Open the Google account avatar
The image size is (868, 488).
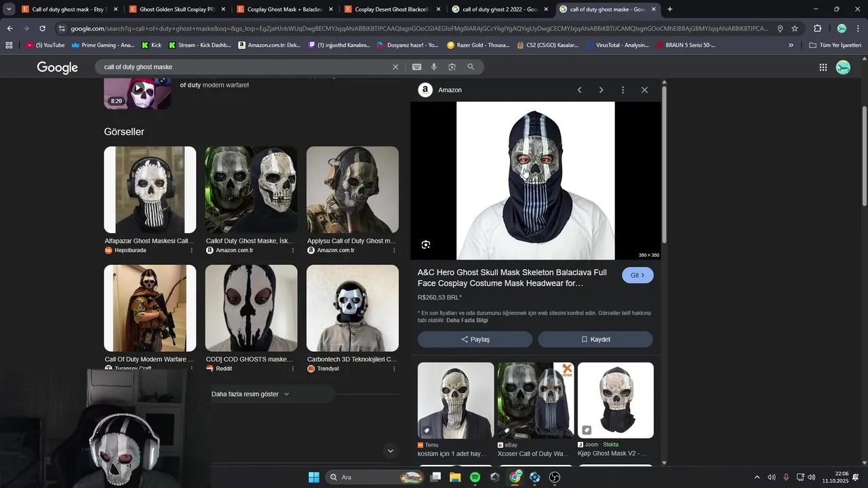[843, 67]
